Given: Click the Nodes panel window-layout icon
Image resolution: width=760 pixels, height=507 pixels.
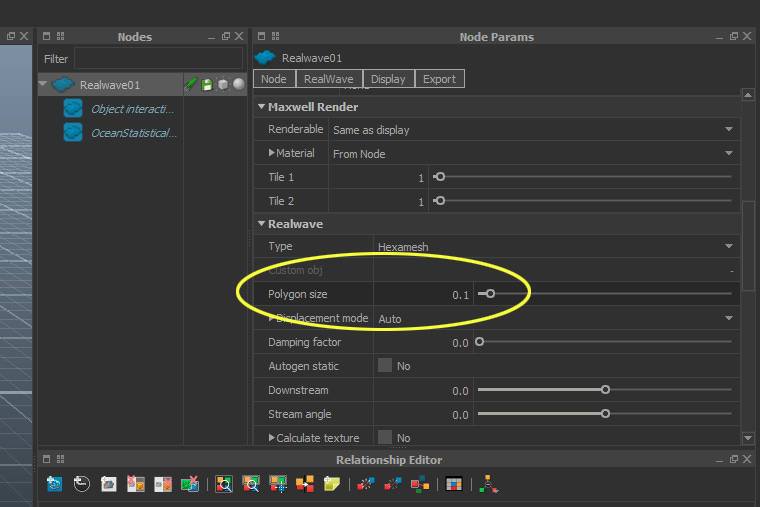Looking at the screenshot, I should click(x=47, y=36).
